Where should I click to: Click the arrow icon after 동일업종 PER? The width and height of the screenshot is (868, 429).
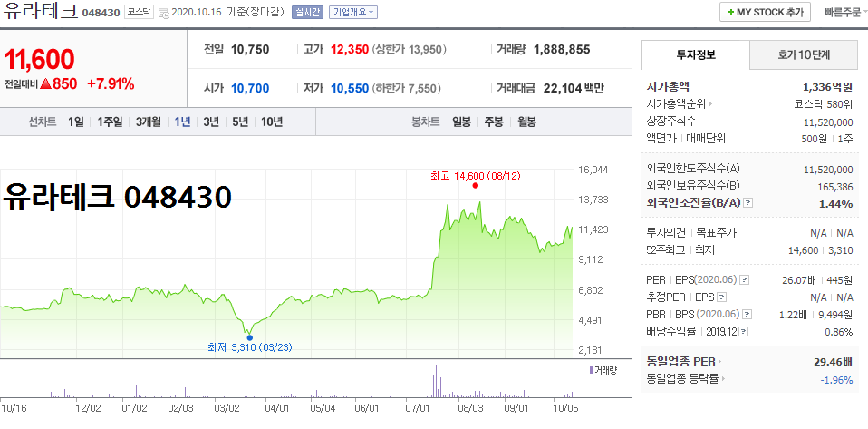coord(719,363)
